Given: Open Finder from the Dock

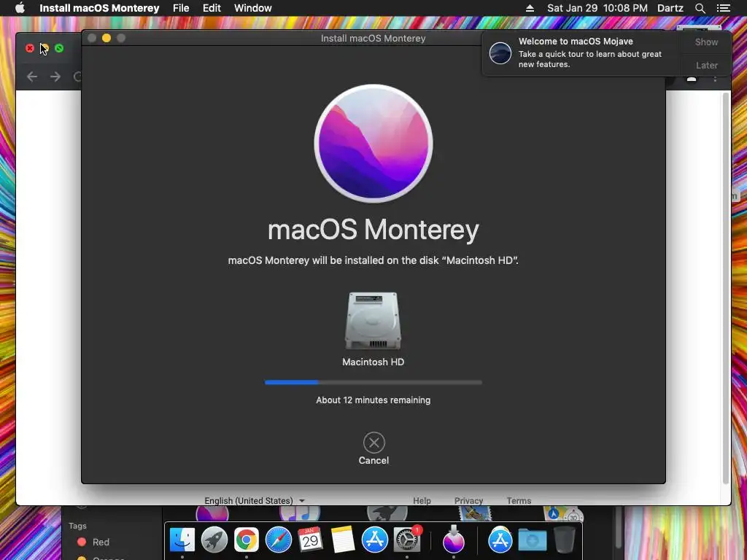Looking at the screenshot, I should [x=182, y=540].
